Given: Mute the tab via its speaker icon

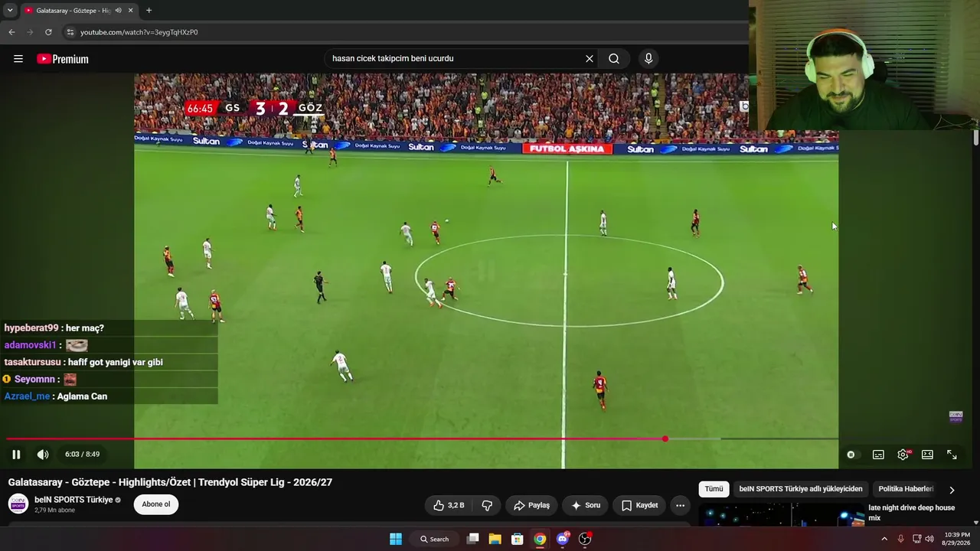Looking at the screenshot, I should click(x=118, y=11).
